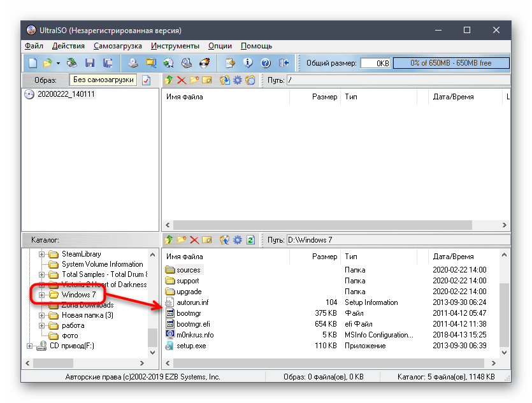532x403 pixels.
Task: Click the Без самозагрузки boot type button
Action: point(103,80)
